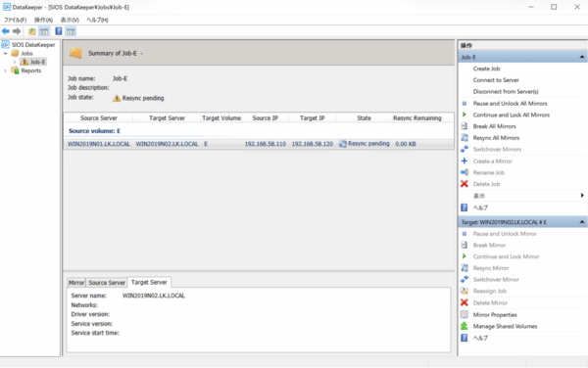Click the Continue and Lock Mirror icon

coord(465,256)
